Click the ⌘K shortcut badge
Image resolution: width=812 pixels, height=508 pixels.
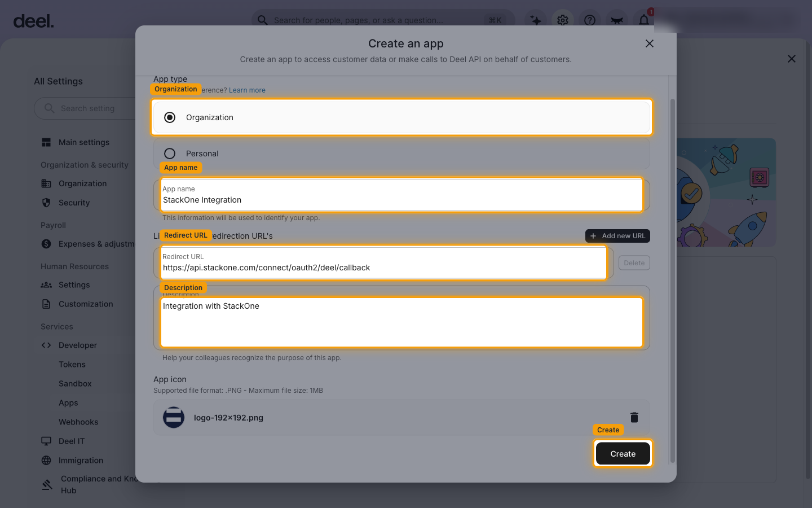[495, 20]
